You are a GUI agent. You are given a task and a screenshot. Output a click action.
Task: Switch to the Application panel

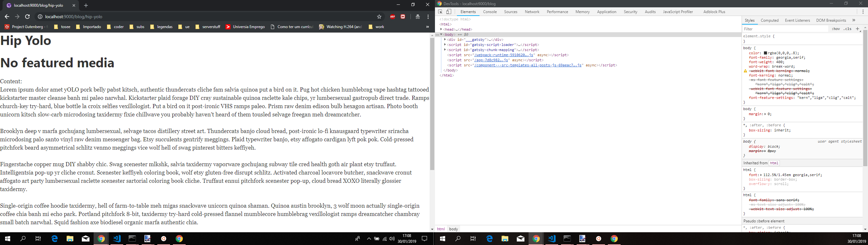pyautogui.click(x=607, y=12)
